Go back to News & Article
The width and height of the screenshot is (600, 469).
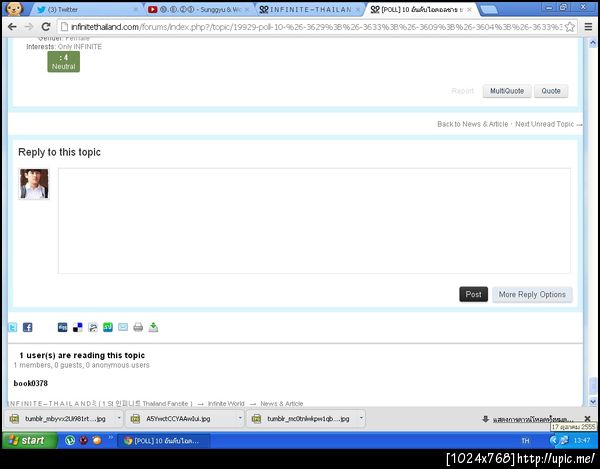473,124
